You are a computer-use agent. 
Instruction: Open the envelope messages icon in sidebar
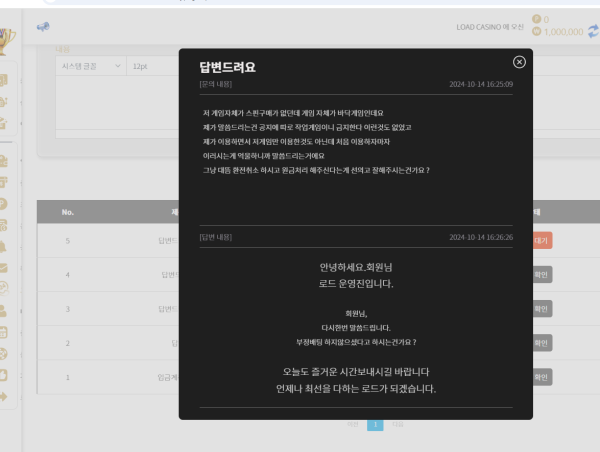pos(5,268)
